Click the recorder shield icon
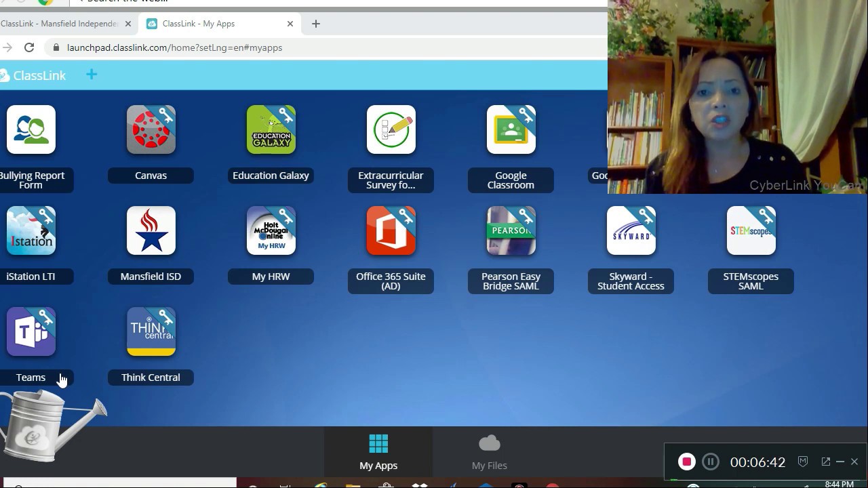This screenshot has width=868, height=488. 803,462
